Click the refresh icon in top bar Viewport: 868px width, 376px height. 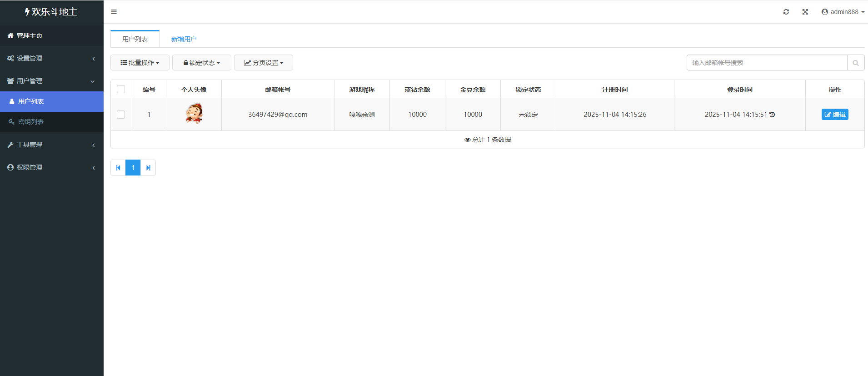point(786,12)
